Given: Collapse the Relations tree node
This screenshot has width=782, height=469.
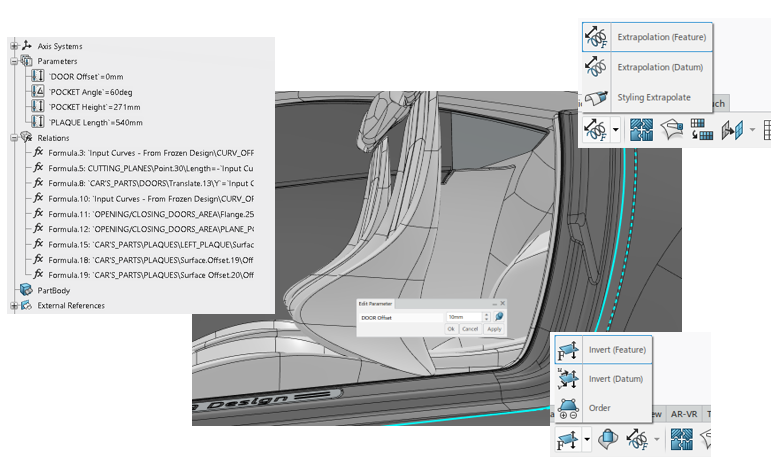Looking at the screenshot, I should tap(14, 138).
